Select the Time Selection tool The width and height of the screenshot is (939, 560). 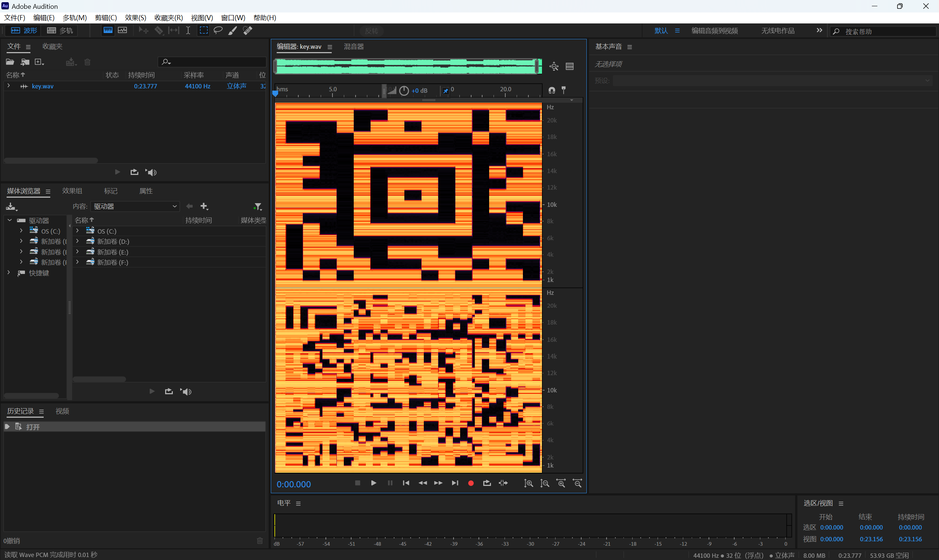point(188,30)
